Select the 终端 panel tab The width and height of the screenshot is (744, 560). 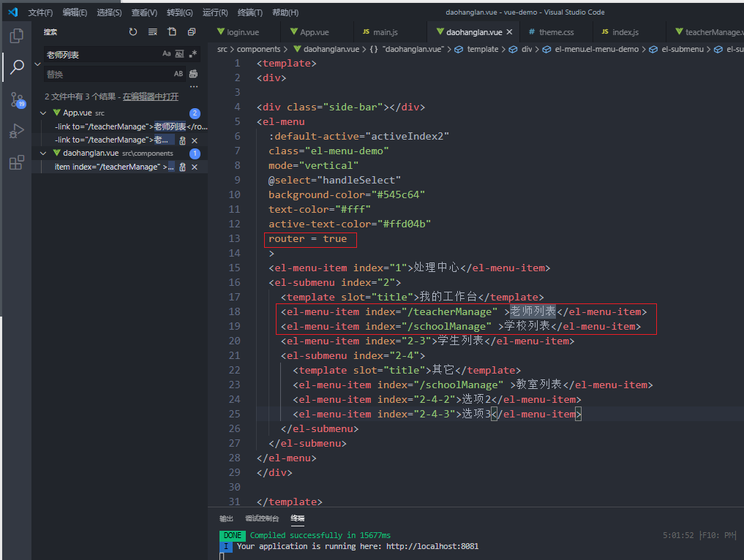click(x=298, y=518)
